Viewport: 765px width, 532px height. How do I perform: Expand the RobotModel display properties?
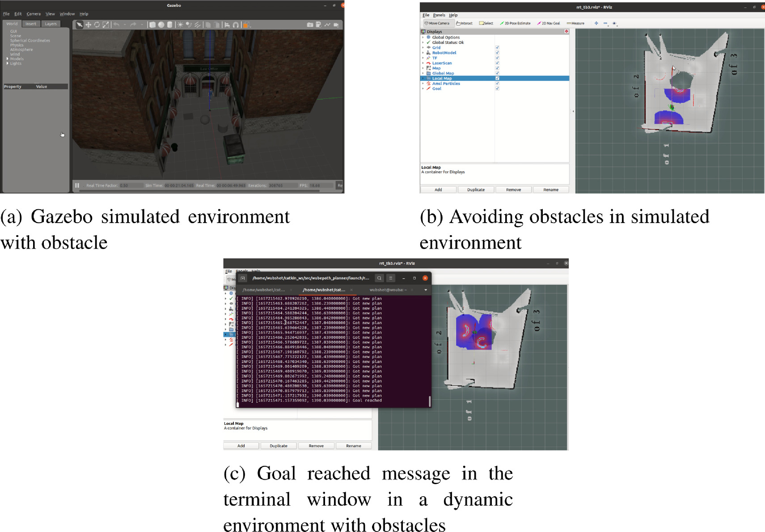point(423,53)
